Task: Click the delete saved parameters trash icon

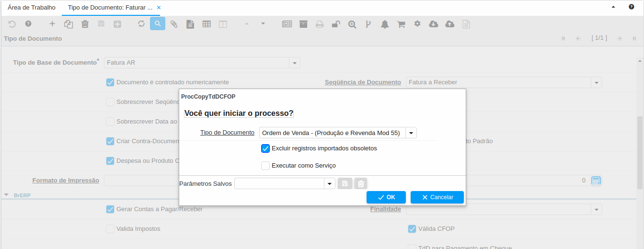Action: 361,183
